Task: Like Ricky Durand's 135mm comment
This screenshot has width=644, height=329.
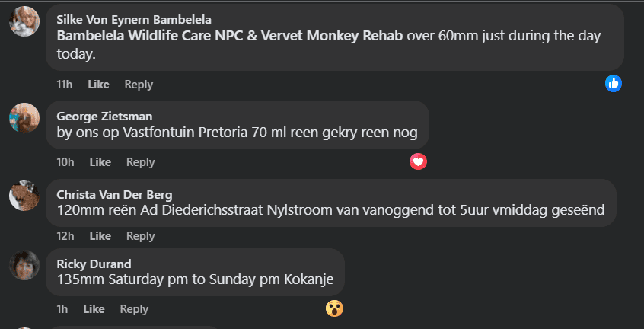Action: (x=94, y=308)
